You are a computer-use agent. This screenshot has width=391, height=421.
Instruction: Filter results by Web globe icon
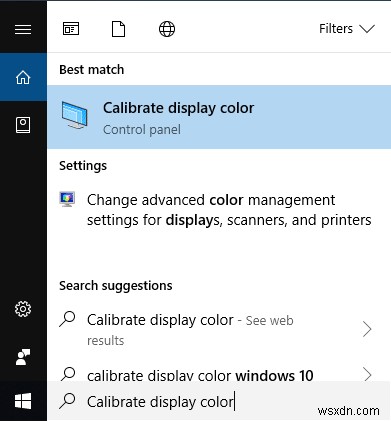coord(167,29)
